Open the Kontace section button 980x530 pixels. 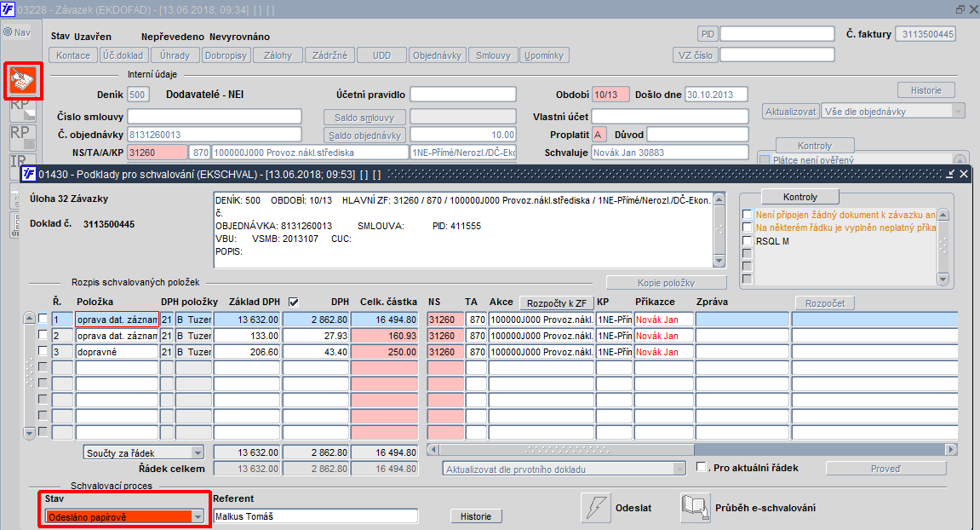(x=73, y=55)
